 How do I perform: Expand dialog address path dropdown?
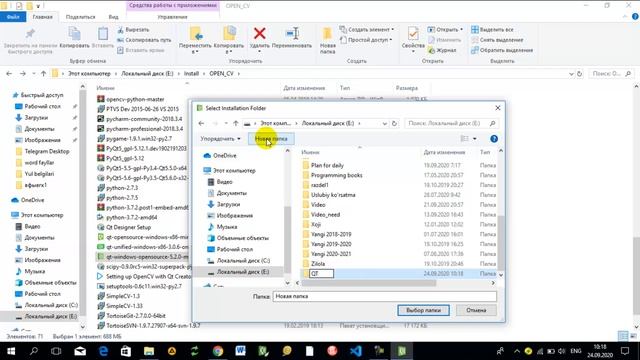click(384, 123)
